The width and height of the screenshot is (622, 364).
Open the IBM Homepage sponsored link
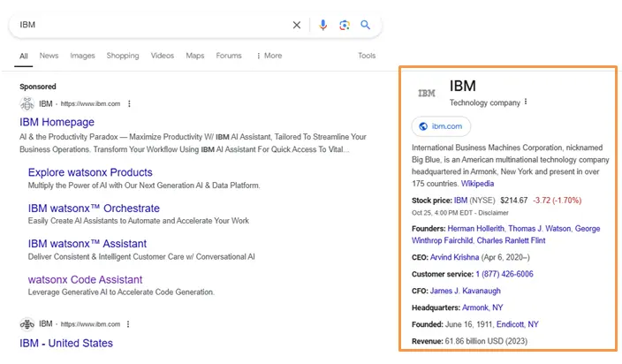pyautogui.click(x=57, y=122)
